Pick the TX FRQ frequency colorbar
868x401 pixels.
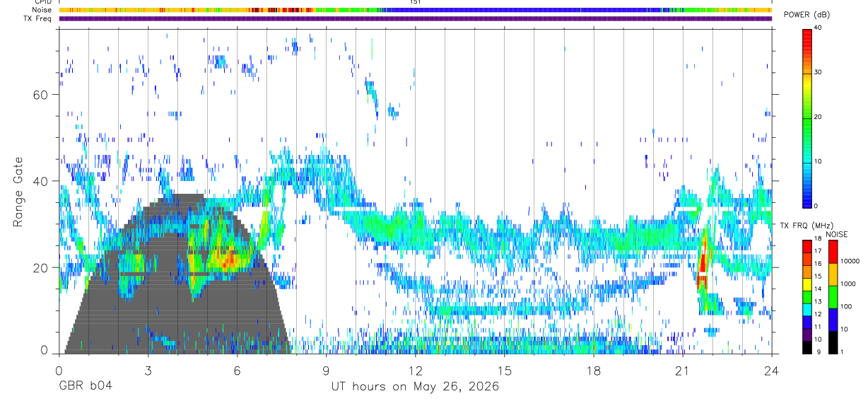coord(807,297)
